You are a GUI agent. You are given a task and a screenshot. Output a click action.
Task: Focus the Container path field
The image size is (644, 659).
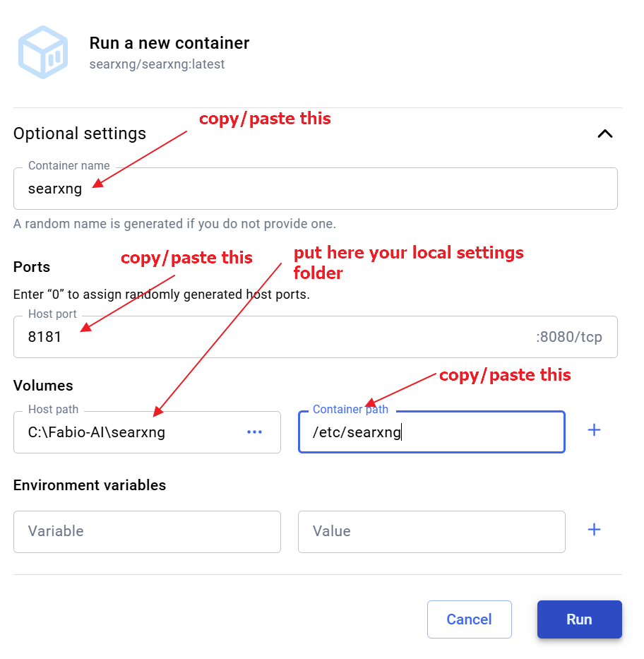tap(431, 432)
